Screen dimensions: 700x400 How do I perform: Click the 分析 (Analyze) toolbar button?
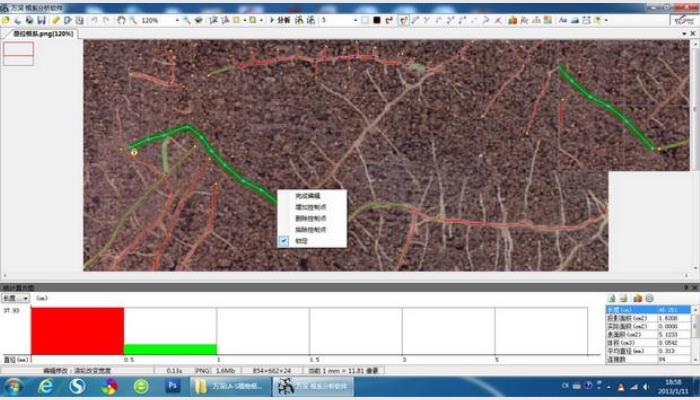(x=284, y=20)
